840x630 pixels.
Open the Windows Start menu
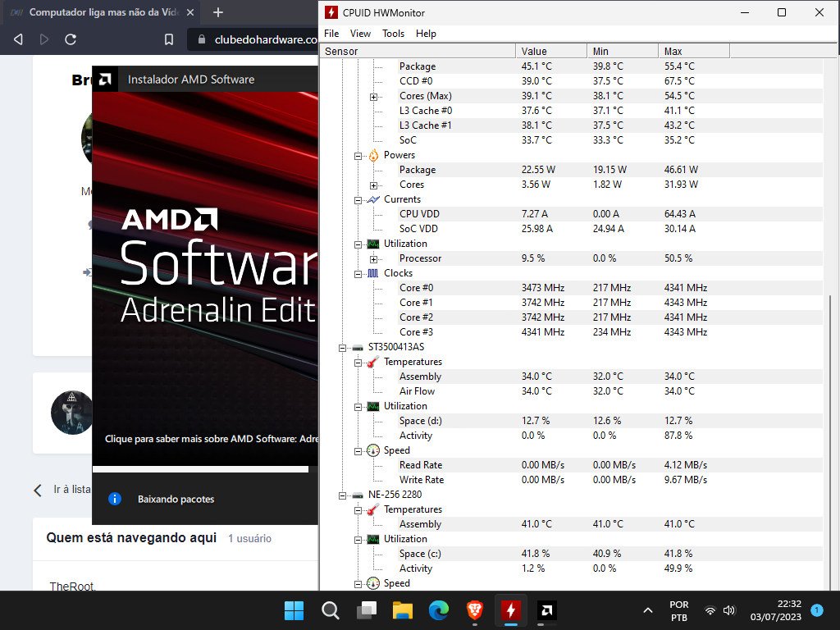[294, 610]
